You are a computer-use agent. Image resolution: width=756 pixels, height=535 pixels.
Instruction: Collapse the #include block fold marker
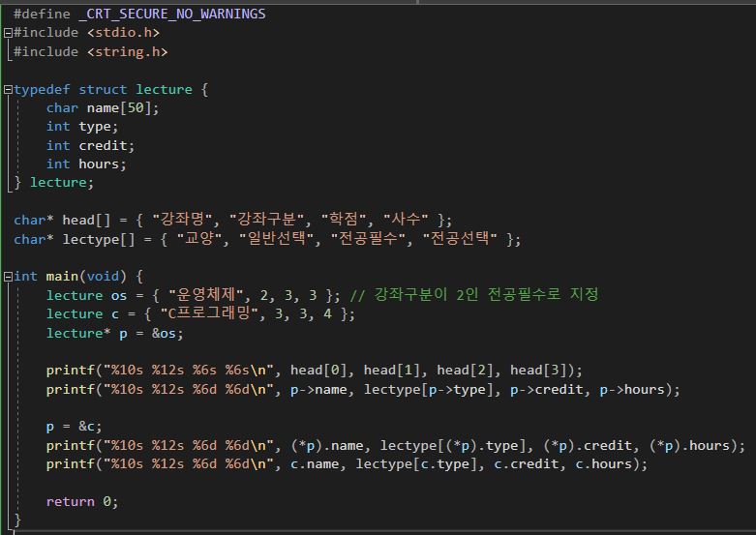8,33
